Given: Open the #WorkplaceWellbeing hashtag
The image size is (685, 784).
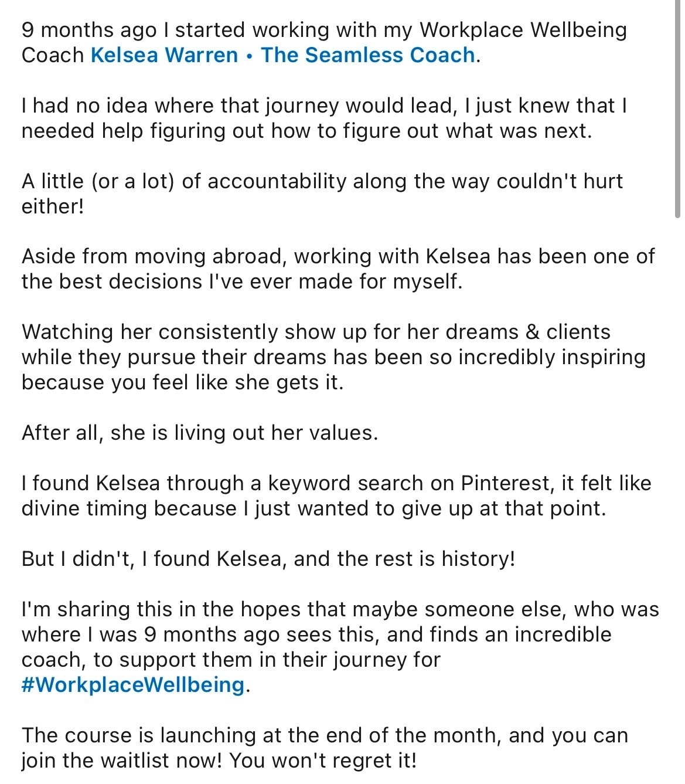Looking at the screenshot, I should (133, 685).
